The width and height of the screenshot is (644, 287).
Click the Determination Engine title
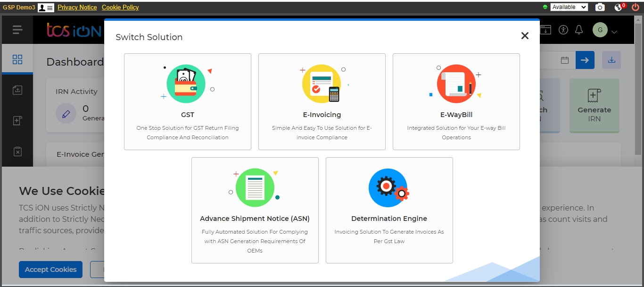click(x=389, y=219)
